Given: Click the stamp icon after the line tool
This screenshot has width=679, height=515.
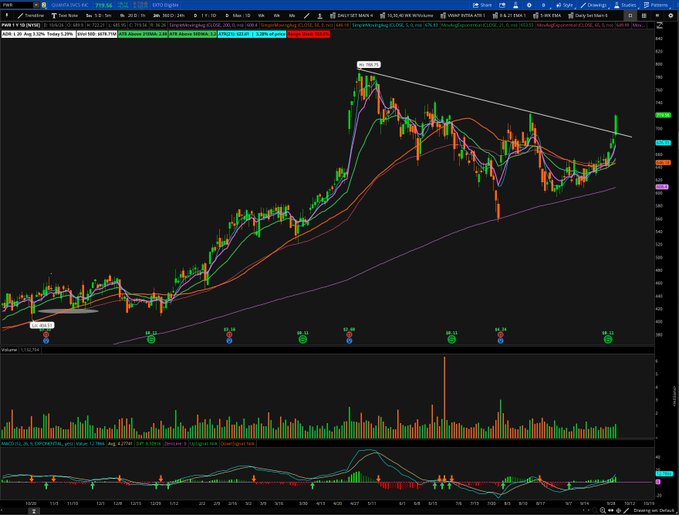Looking at the screenshot, I should point(320,16).
